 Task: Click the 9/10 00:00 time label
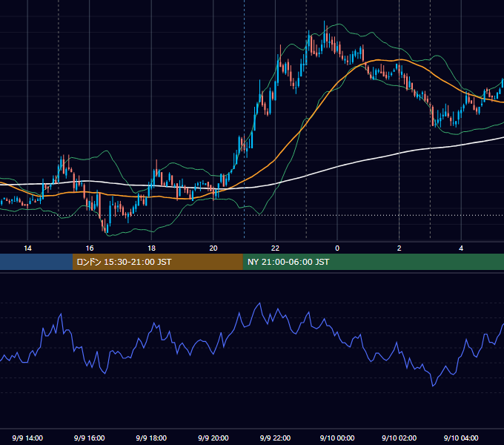(x=337, y=438)
